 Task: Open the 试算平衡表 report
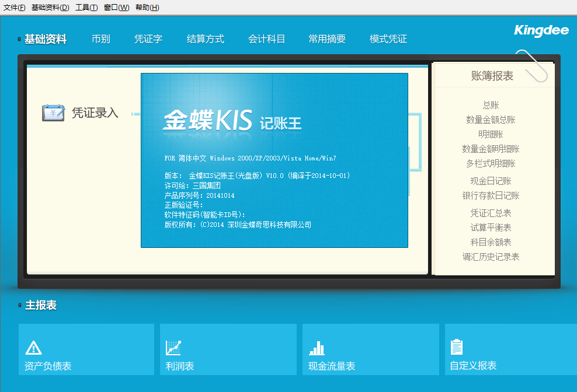pyautogui.click(x=491, y=228)
